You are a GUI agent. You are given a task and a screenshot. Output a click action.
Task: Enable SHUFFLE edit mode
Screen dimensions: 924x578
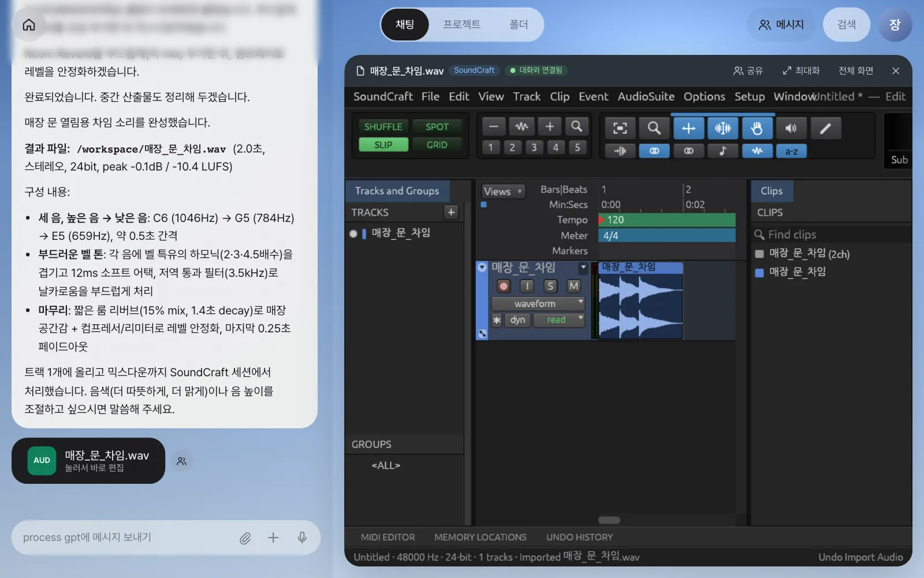383,127
